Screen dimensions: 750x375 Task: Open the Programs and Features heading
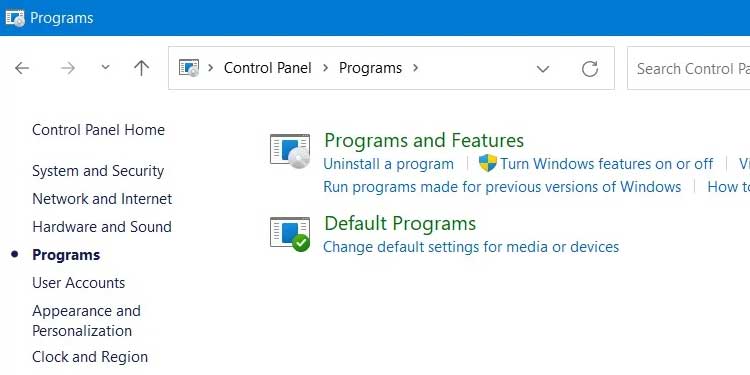(424, 140)
